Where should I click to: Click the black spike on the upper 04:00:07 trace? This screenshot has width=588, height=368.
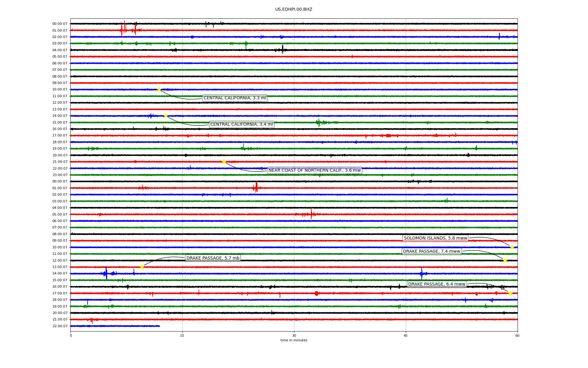282,49
